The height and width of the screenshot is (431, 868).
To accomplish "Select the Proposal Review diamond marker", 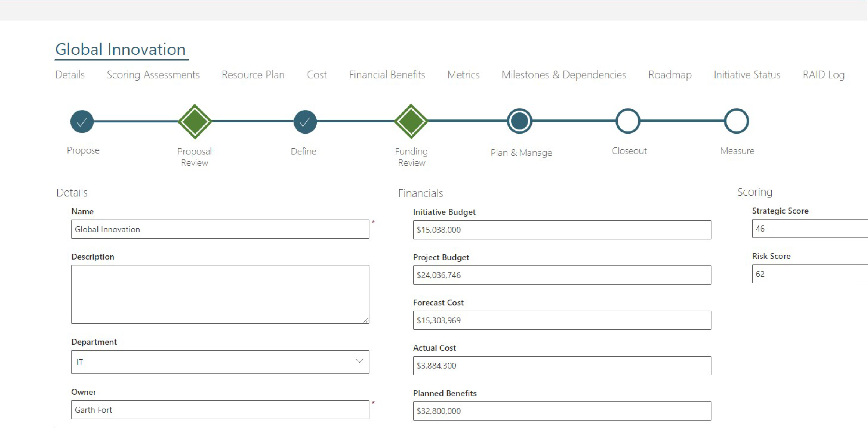I will pyautogui.click(x=195, y=122).
